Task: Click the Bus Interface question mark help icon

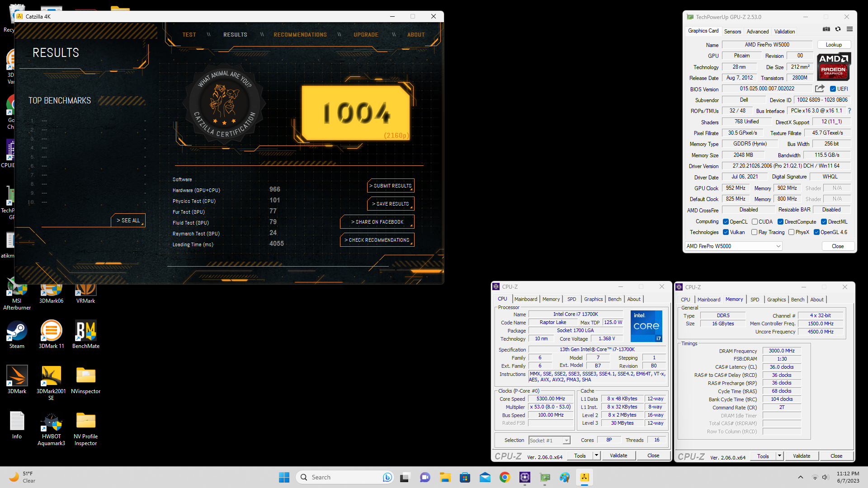Action: 849,111
